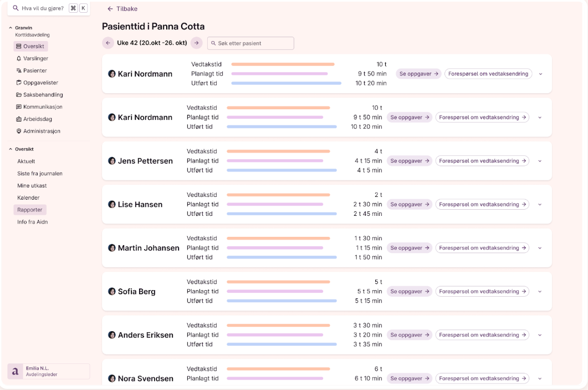
Task: Go to the next week arrow
Action: click(196, 43)
